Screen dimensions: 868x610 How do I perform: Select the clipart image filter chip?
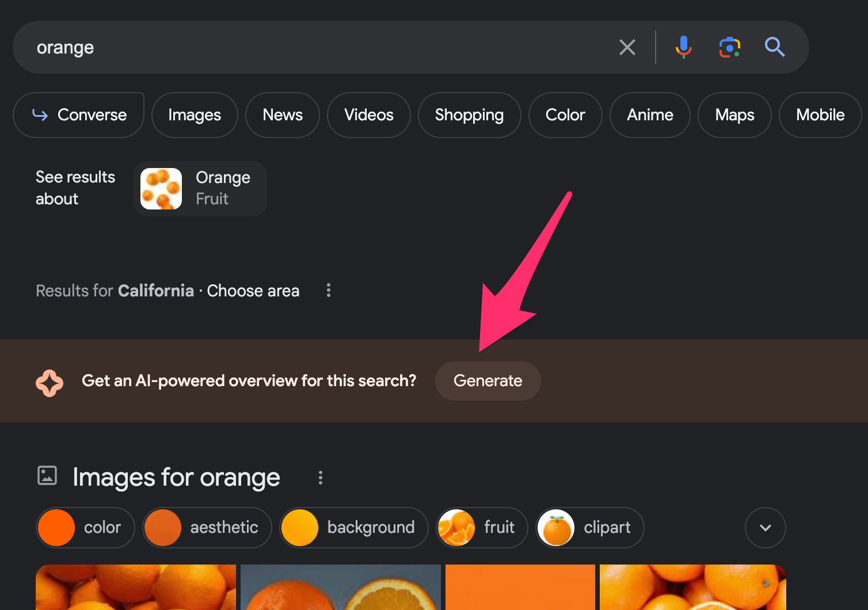coord(590,528)
